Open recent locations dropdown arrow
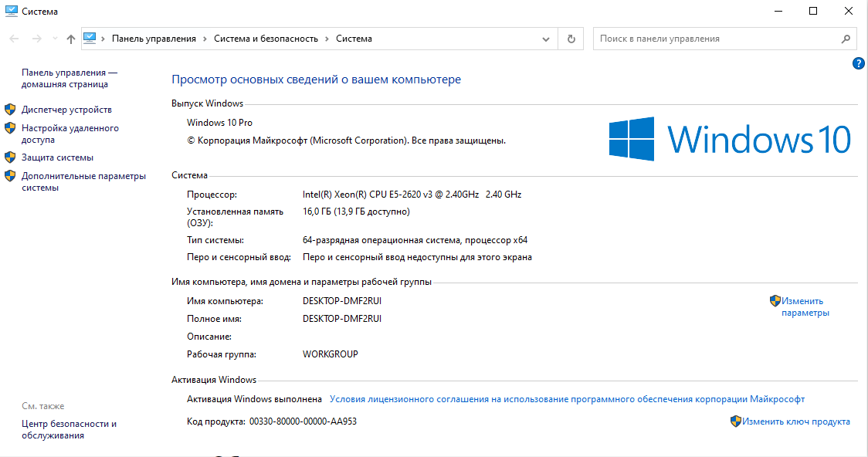This screenshot has height=457, width=868. click(55, 39)
